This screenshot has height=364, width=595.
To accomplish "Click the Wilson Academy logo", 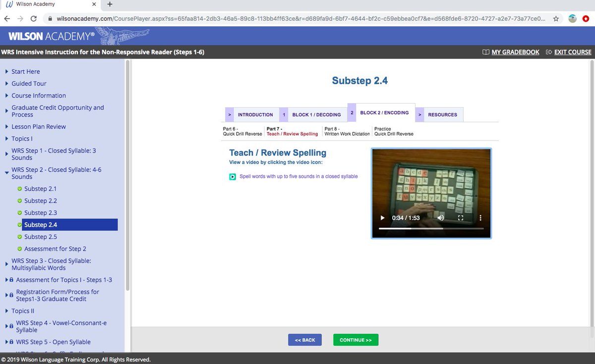I will pos(52,36).
